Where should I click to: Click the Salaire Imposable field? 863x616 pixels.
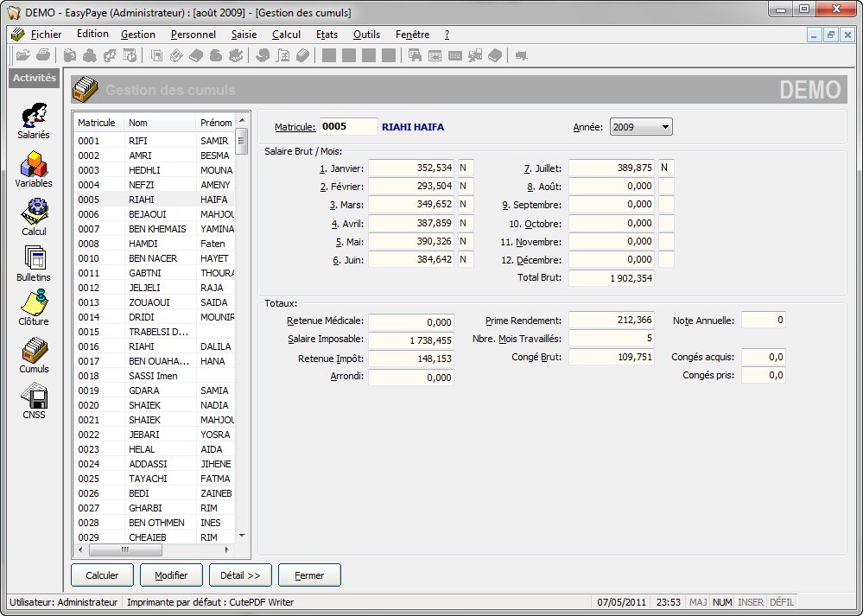click(411, 340)
